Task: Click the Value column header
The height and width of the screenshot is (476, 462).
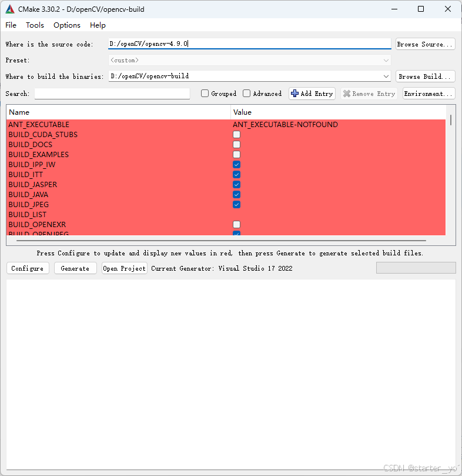Action: (x=338, y=112)
